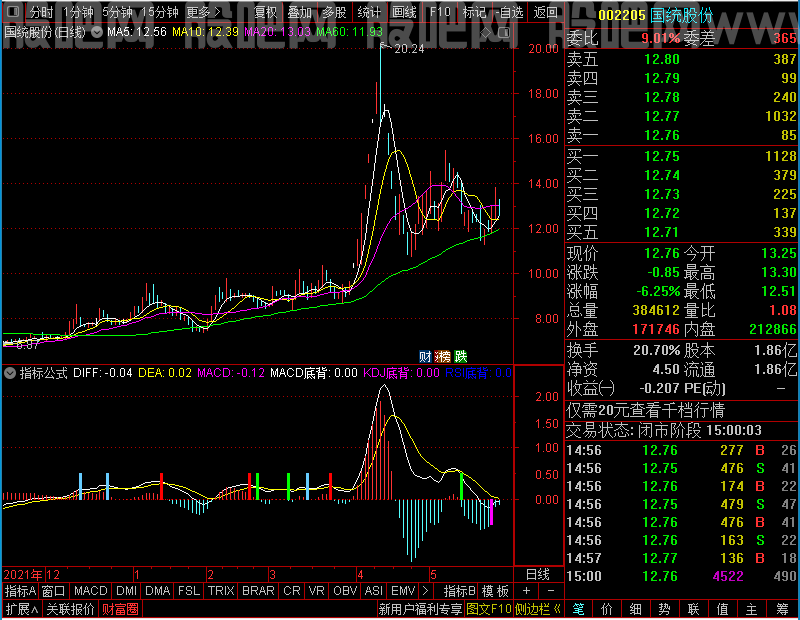
Task: Open the 榜 ranking badge on the chart
Action: click(x=442, y=356)
